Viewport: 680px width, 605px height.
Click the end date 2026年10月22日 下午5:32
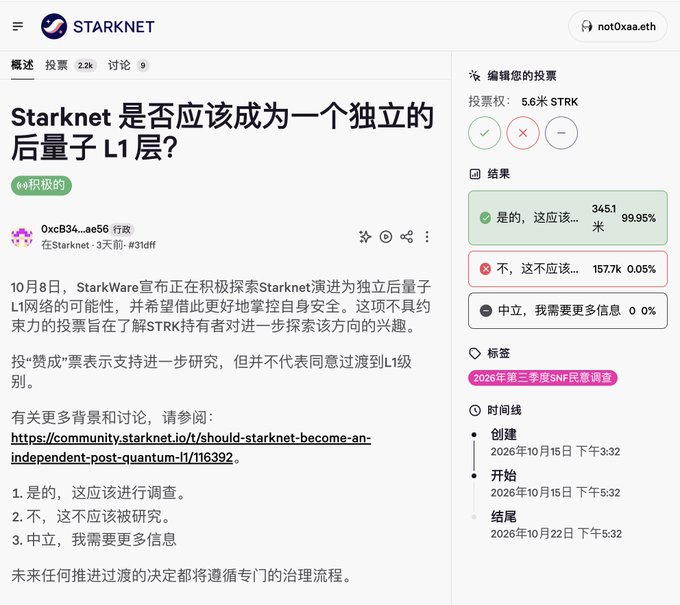(x=556, y=533)
